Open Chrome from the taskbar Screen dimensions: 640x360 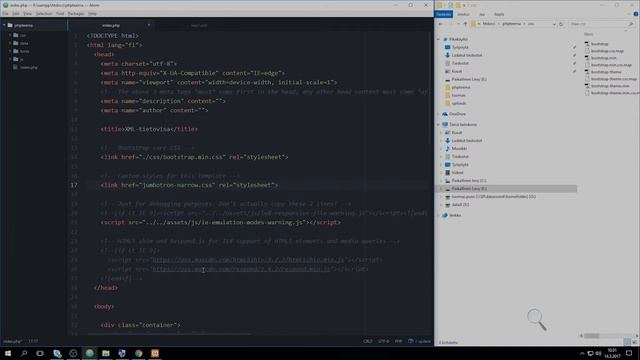tap(138, 353)
